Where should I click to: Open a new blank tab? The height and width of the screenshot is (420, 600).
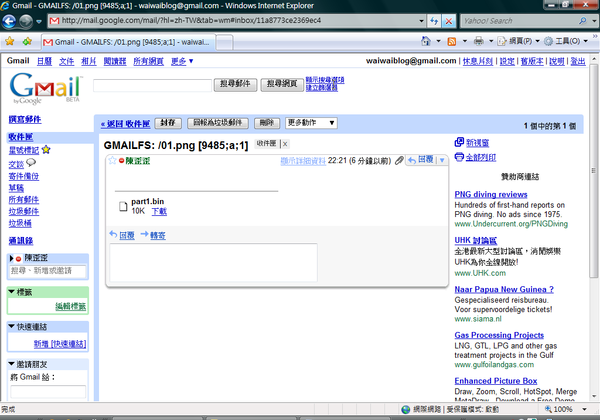coord(224,42)
